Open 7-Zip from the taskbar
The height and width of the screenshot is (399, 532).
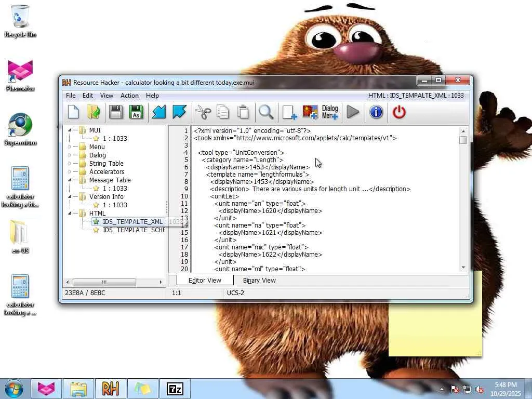pos(175,389)
